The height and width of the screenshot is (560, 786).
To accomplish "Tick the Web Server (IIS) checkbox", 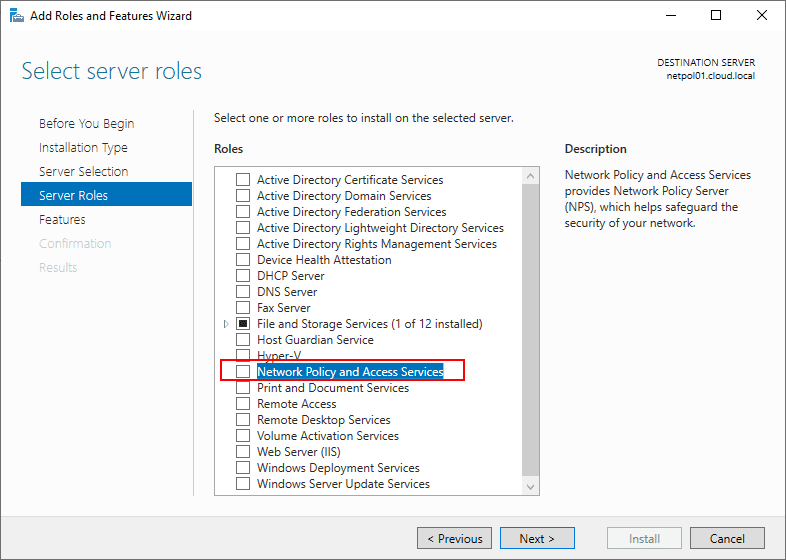I will (x=243, y=452).
